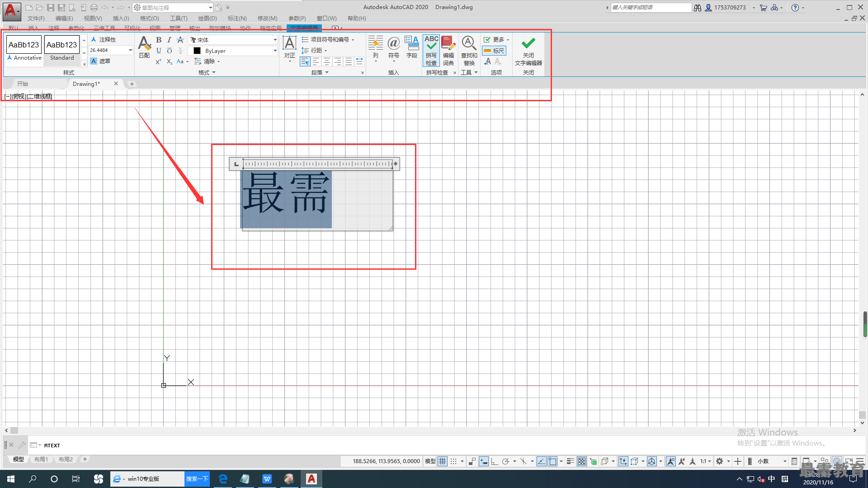The width and height of the screenshot is (868, 488).
Task: Switch to layout tab 布局1
Action: point(41,460)
